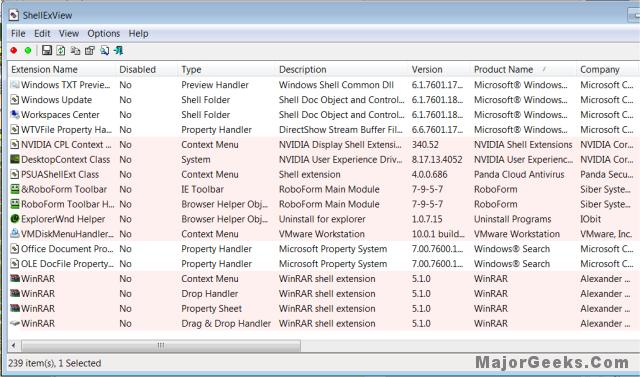Click the 'Panda Cloud Antivirus' product name
This screenshot has width=640, height=377.
(519, 175)
